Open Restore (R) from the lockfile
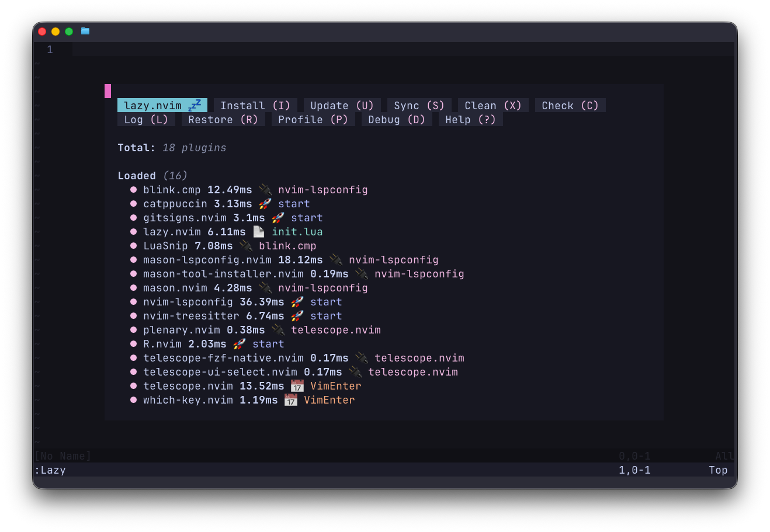 223,120
